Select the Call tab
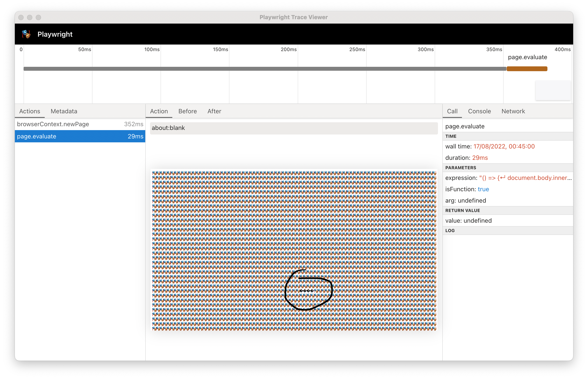This screenshot has height=379, width=588. 452,111
